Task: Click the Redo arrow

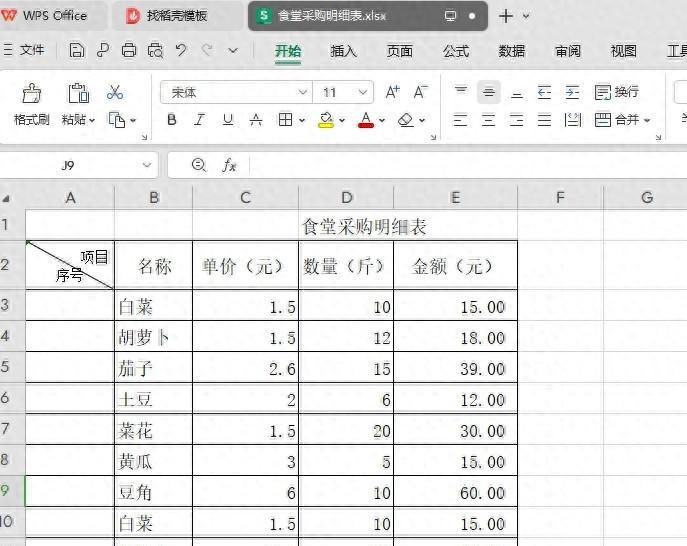Action: pyautogui.click(x=207, y=50)
